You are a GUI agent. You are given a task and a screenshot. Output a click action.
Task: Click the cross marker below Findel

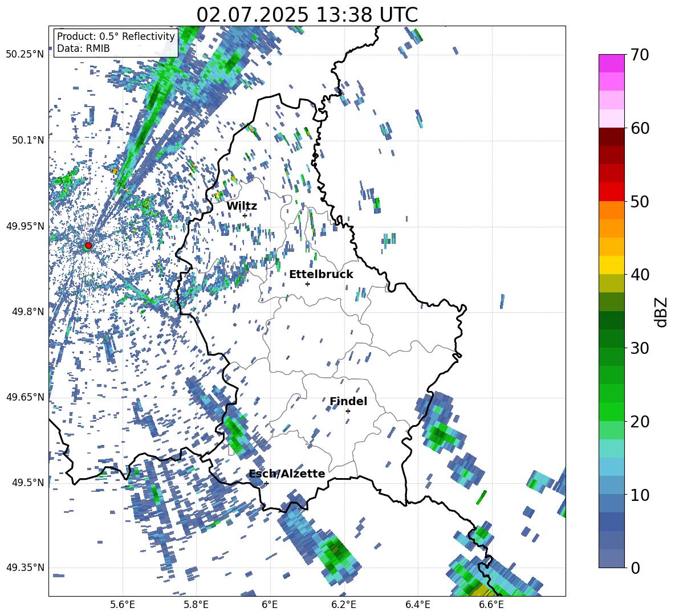tap(348, 411)
